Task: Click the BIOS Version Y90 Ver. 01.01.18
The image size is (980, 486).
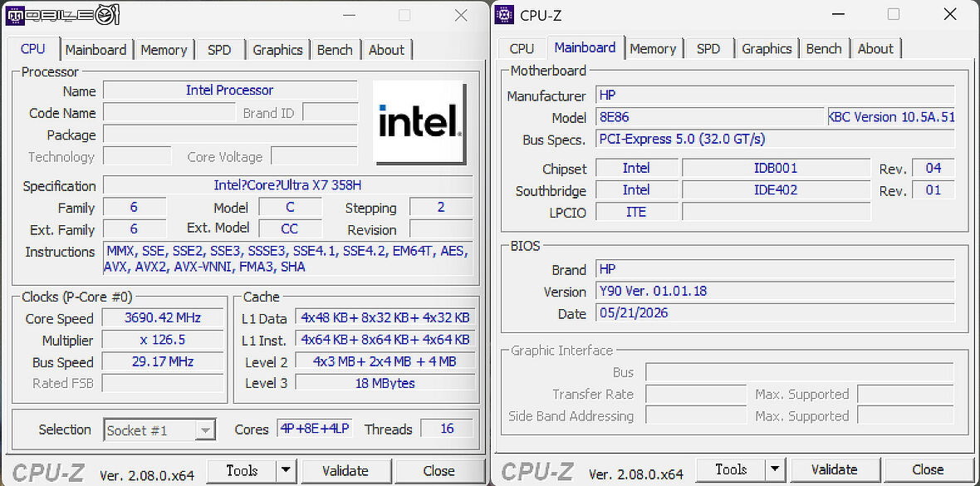Action: (775, 291)
